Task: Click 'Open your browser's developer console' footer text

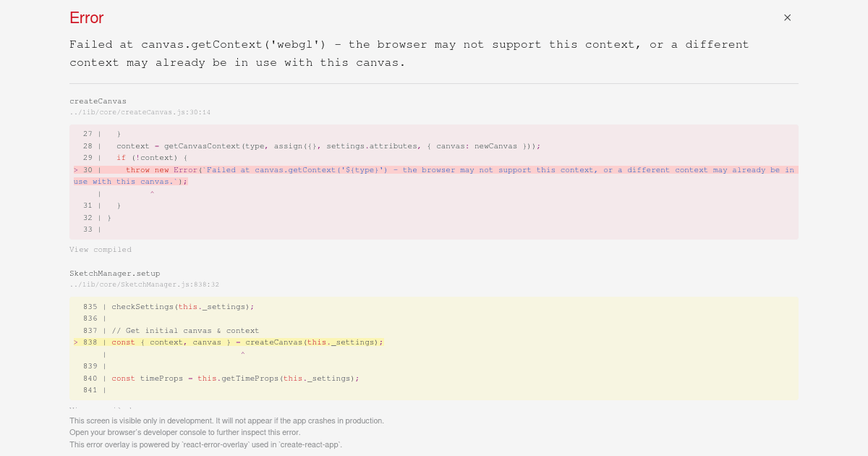Action: pos(184,433)
